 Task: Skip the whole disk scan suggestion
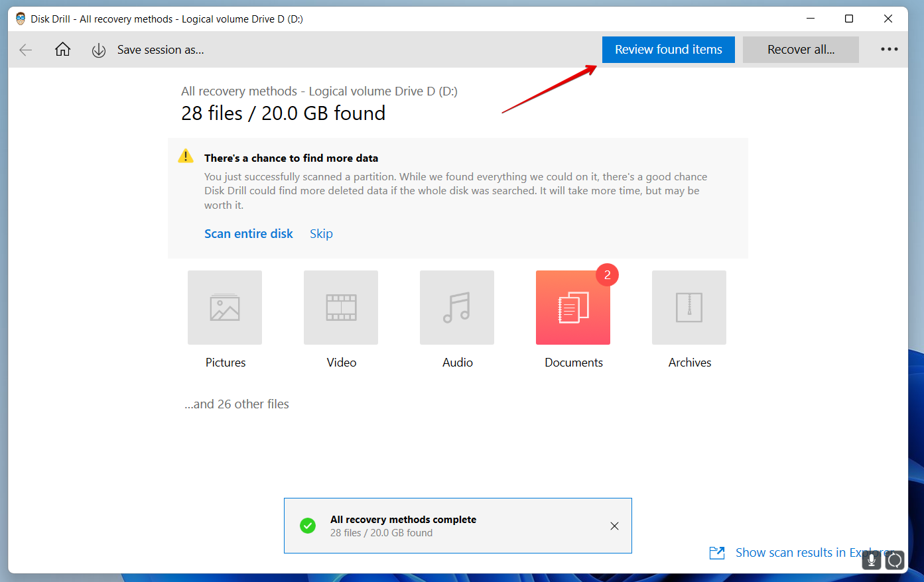click(x=321, y=234)
